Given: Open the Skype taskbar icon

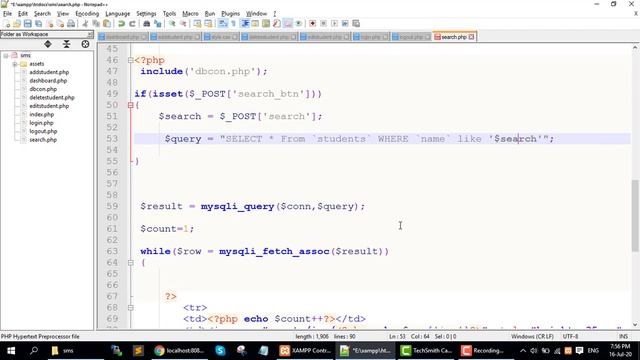Looking at the screenshot, I should pos(220,351).
